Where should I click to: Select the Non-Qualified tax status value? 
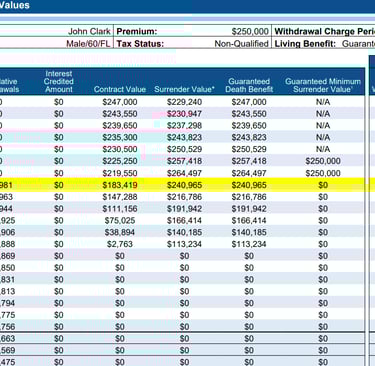(241, 44)
